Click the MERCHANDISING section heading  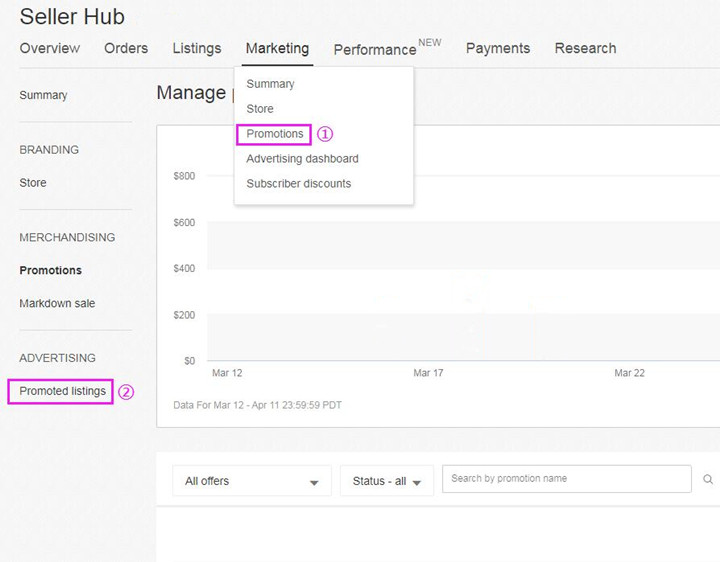[67, 237]
